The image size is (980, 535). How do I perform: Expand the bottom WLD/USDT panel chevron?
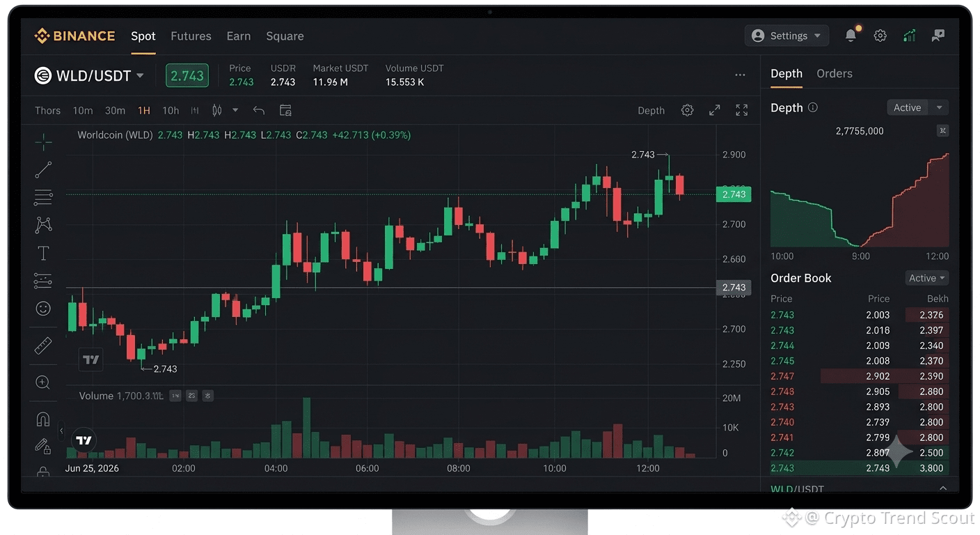coord(943,488)
